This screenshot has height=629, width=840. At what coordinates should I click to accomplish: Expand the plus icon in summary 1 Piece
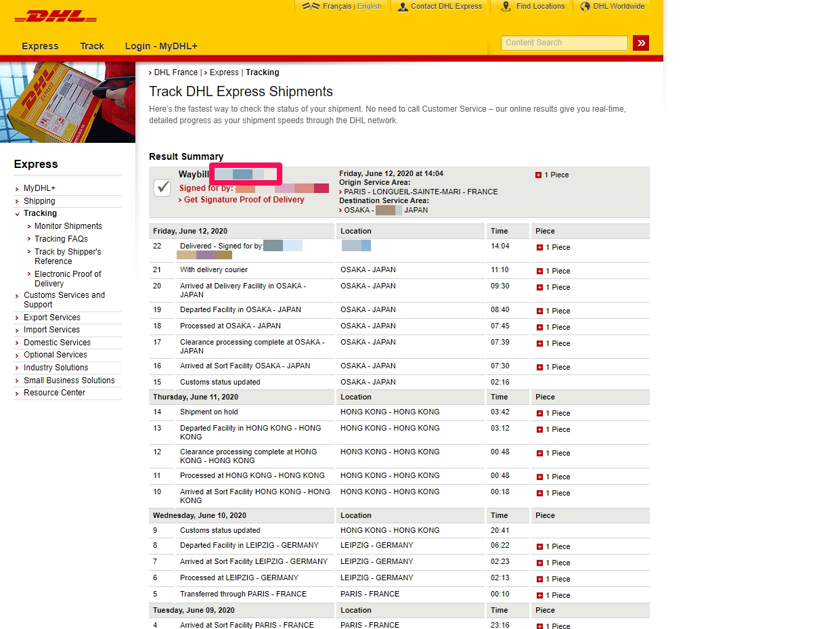539,175
